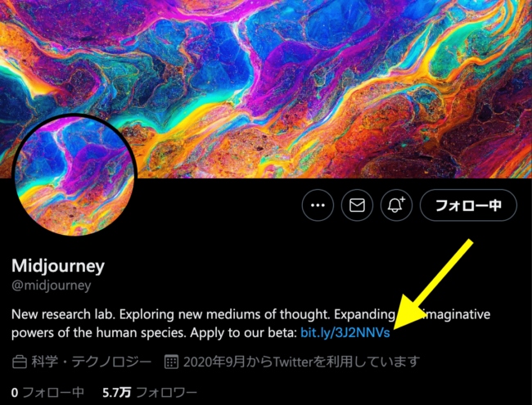Viewport: 532px width, 405px height.
Task: Click the 科学・テクノロジー category label
Action: [x=92, y=362]
